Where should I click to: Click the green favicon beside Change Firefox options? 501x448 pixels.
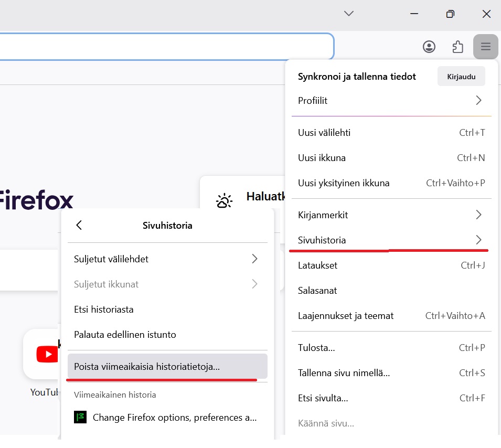(80, 417)
